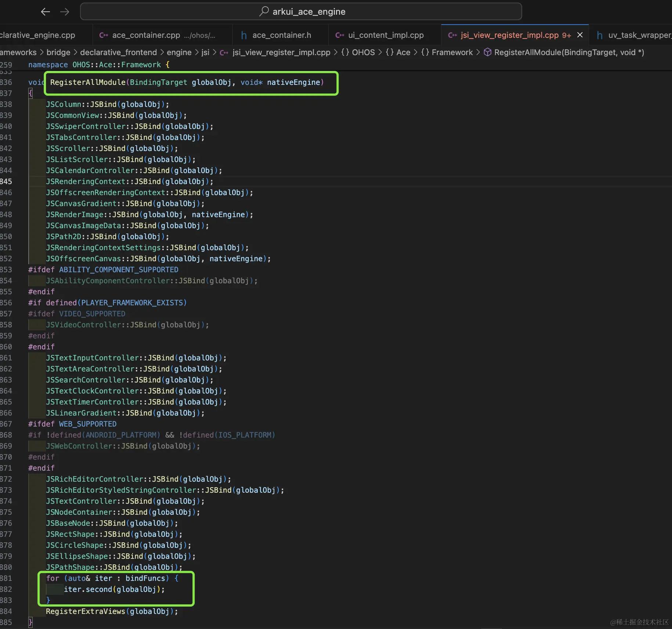Click JSWebController::JSBind line
Viewport: 672px width, 629px height.
tap(123, 446)
